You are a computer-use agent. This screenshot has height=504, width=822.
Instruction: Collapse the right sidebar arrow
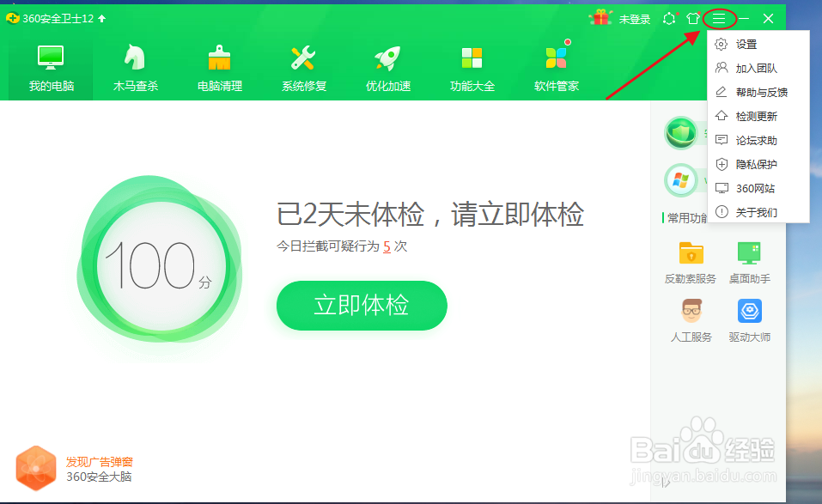pyautogui.click(x=666, y=483)
